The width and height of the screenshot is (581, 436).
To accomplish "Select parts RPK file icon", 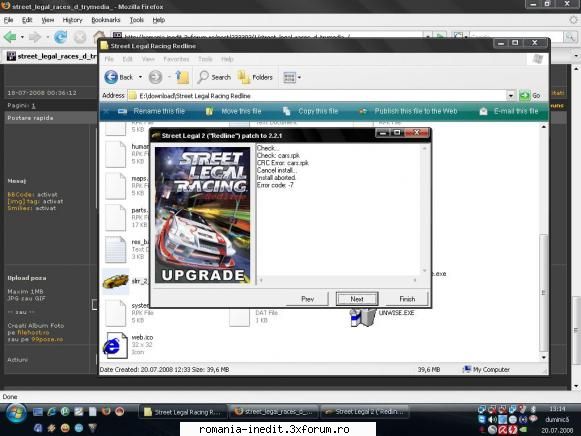I will tap(116, 217).
